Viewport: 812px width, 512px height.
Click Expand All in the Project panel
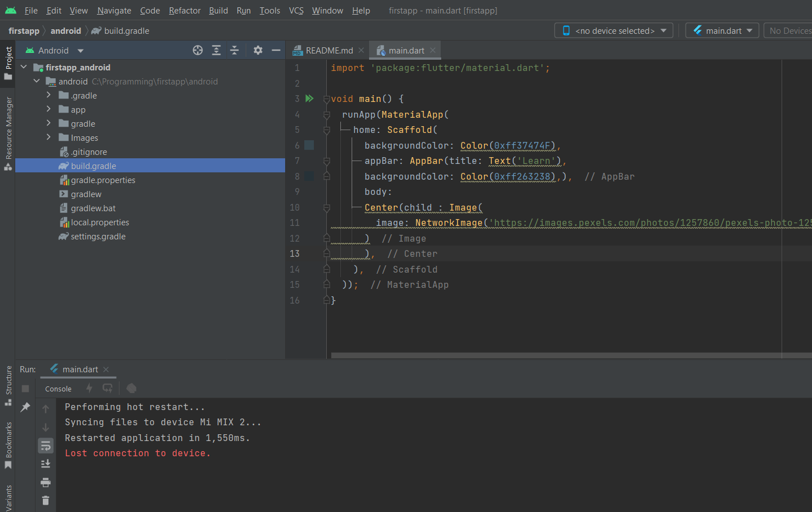[x=216, y=50]
